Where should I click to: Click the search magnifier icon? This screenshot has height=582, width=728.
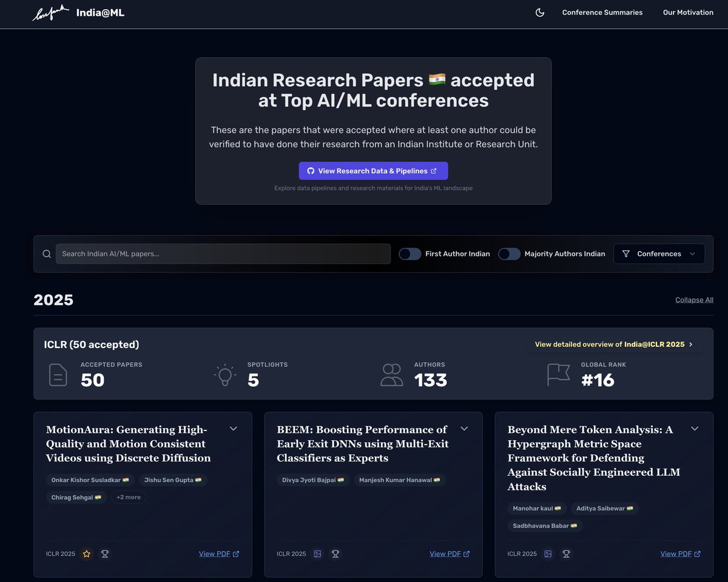tap(47, 254)
